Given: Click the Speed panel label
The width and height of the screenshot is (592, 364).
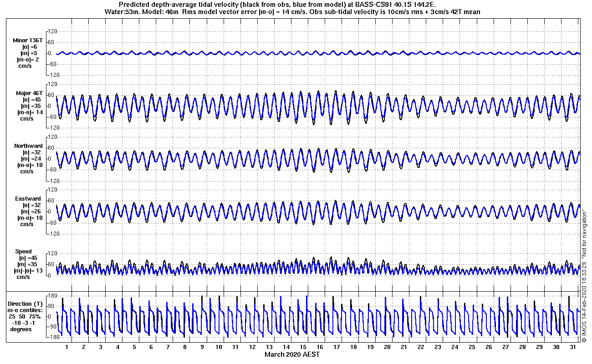Looking at the screenshot, I should pos(24,252).
